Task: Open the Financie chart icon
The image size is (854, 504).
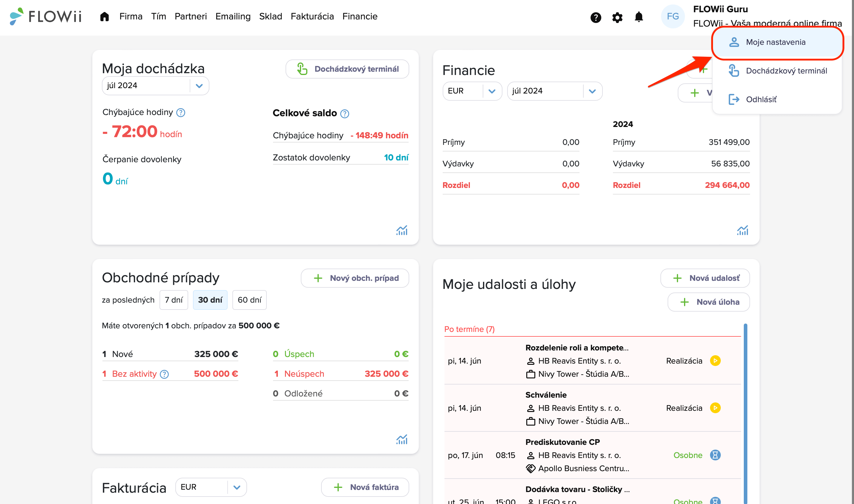Action: [742, 230]
